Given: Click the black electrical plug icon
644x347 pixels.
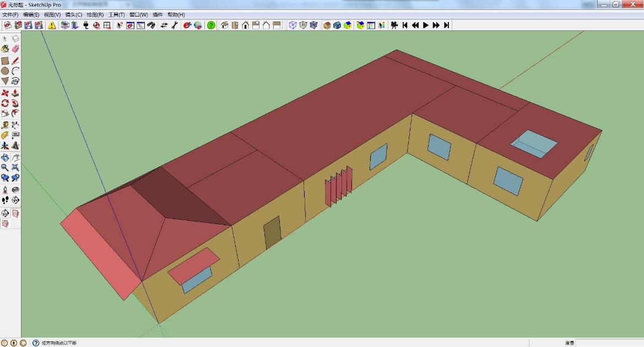Looking at the screenshot, I should [86, 25].
